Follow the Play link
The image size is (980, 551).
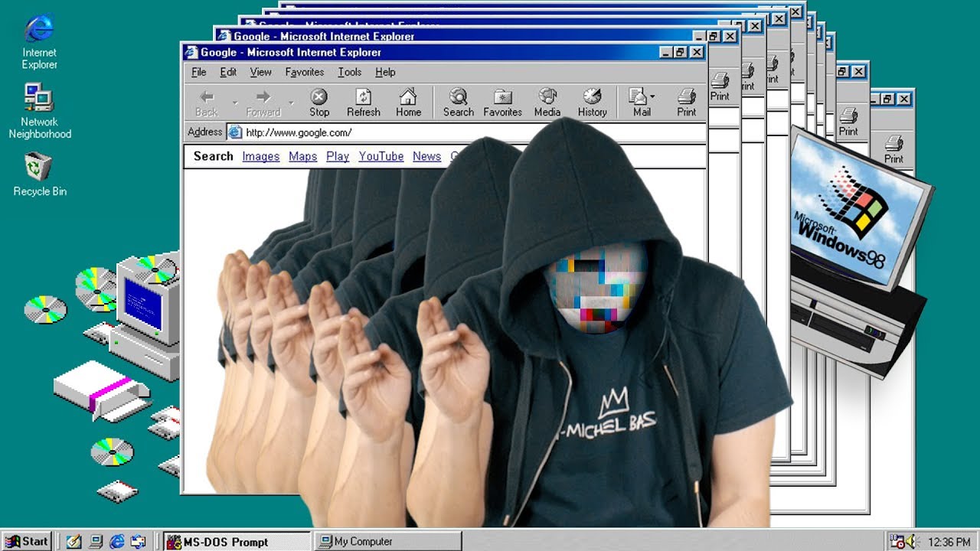338,156
